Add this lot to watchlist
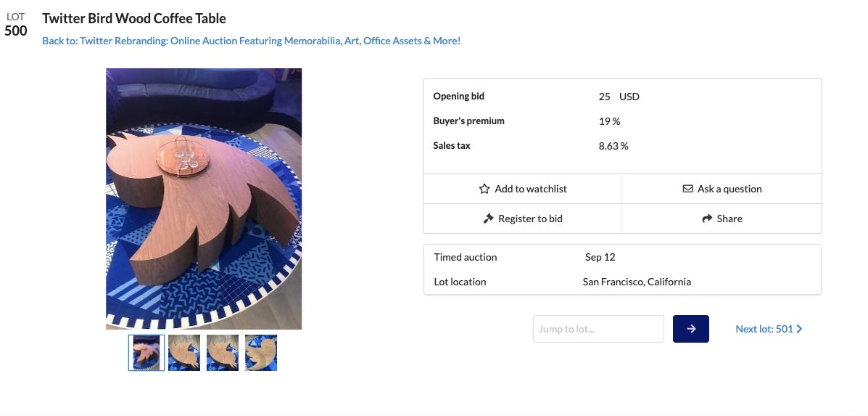The height and width of the screenshot is (416, 868). (530, 189)
